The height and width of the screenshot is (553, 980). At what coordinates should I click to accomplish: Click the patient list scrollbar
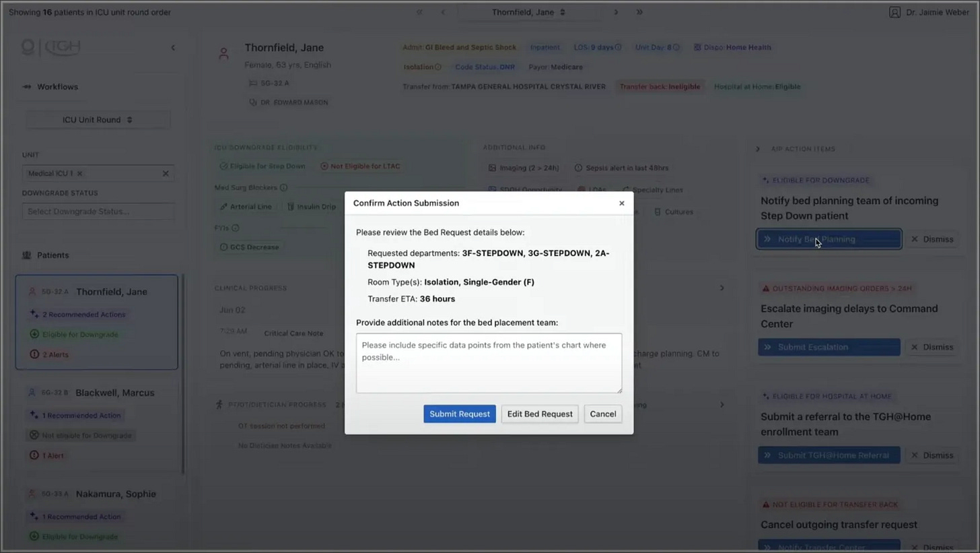[182, 374]
